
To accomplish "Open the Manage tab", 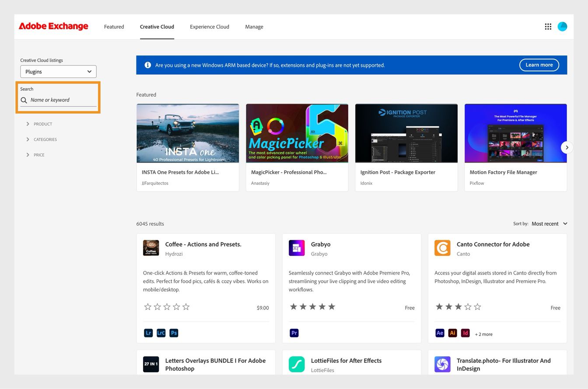I will 254,27.
